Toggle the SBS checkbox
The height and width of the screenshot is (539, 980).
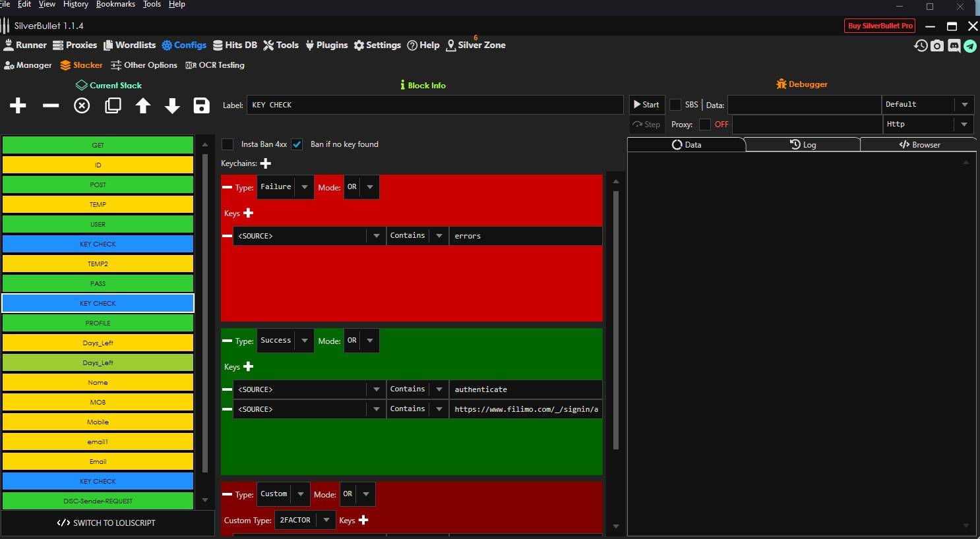point(675,105)
